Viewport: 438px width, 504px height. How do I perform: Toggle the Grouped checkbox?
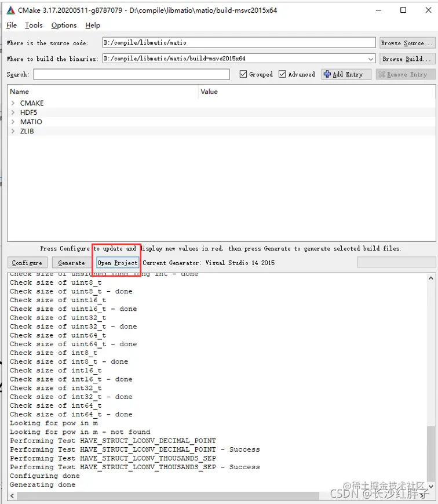tap(256, 74)
